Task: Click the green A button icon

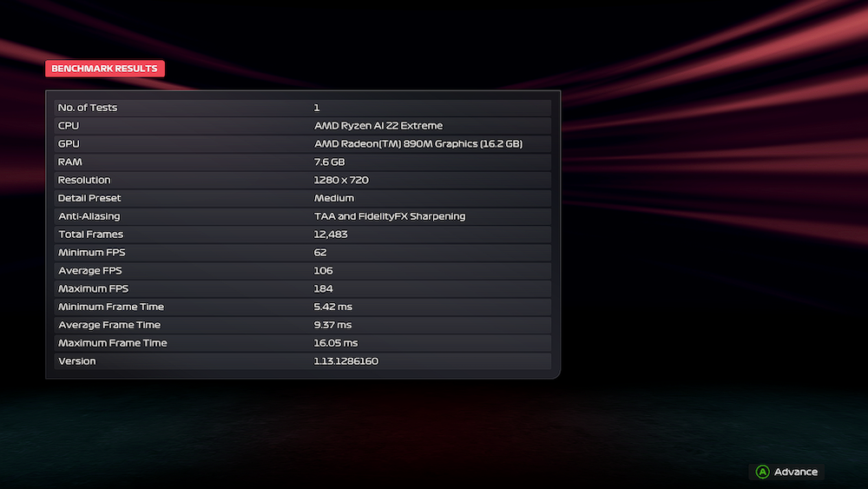Action: [x=762, y=472]
